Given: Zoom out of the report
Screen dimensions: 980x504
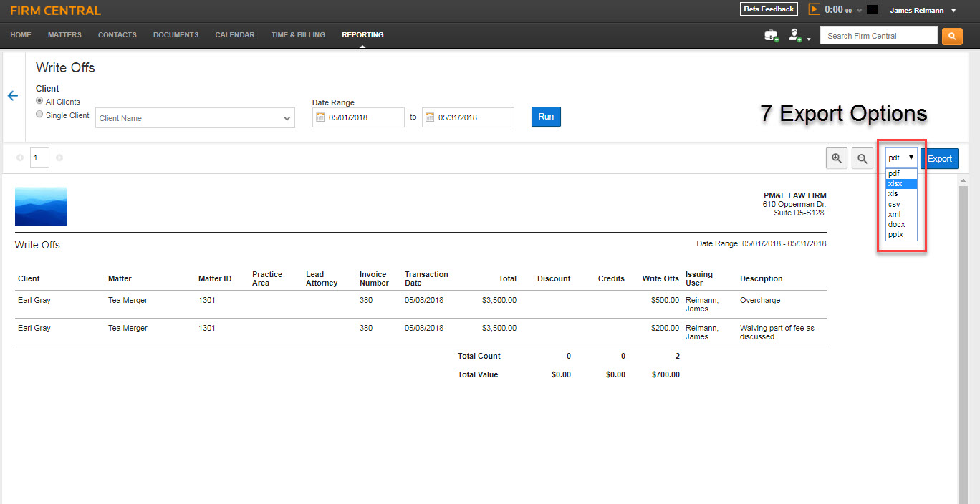Looking at the screenshot, I should point(863,158).
